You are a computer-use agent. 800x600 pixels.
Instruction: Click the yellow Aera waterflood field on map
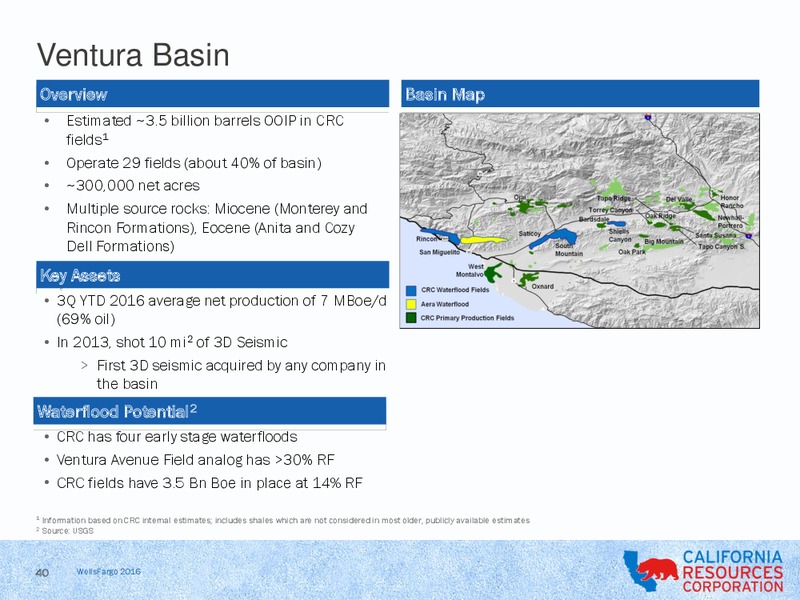482,239
